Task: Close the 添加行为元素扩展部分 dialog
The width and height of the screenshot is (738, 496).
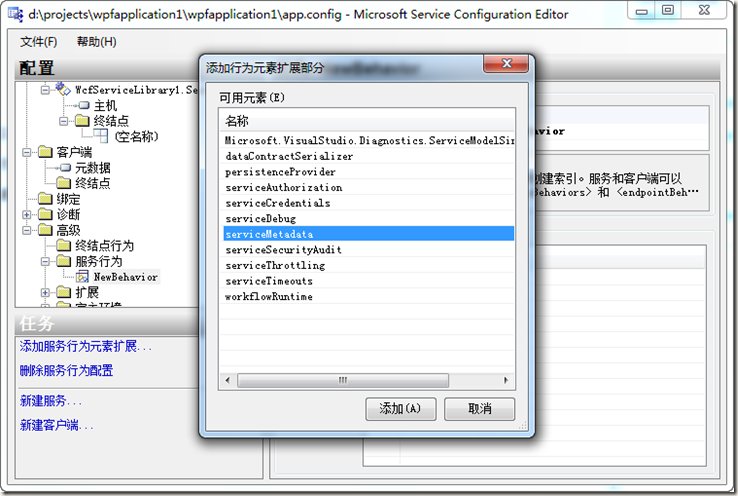Action: pos(506,64)
